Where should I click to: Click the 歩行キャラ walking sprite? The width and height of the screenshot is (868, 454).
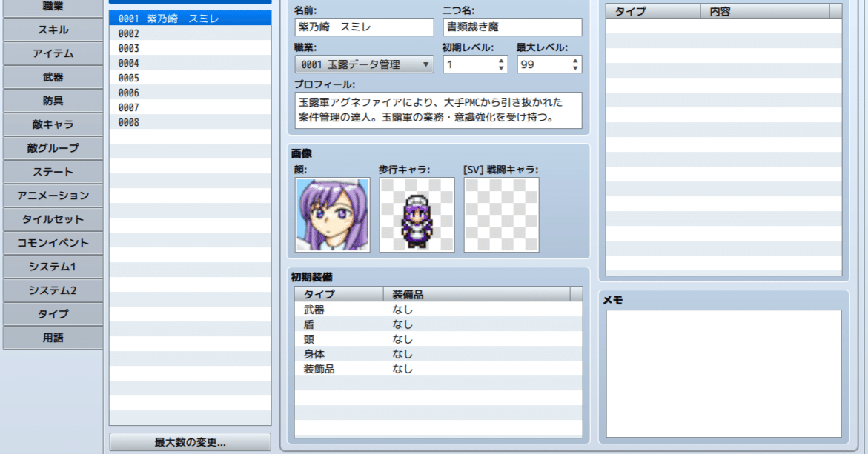tap(417, 215)
